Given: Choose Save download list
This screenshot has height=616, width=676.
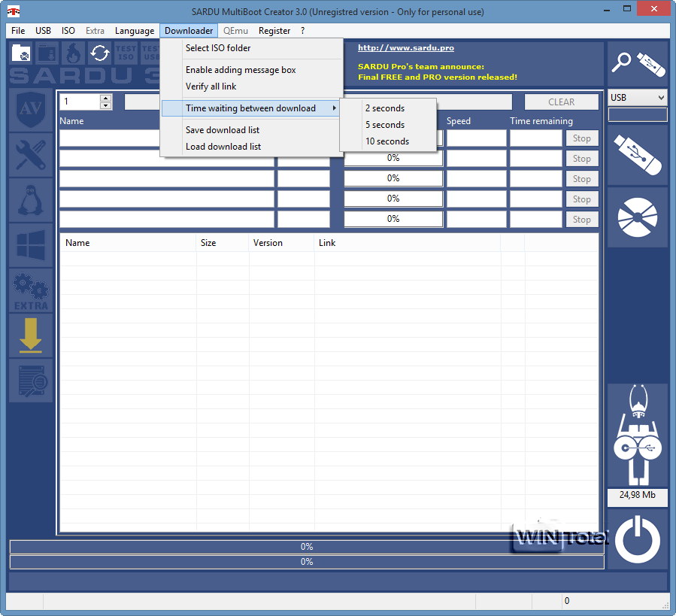Looking at the screenshot, I should click(252, 130).
